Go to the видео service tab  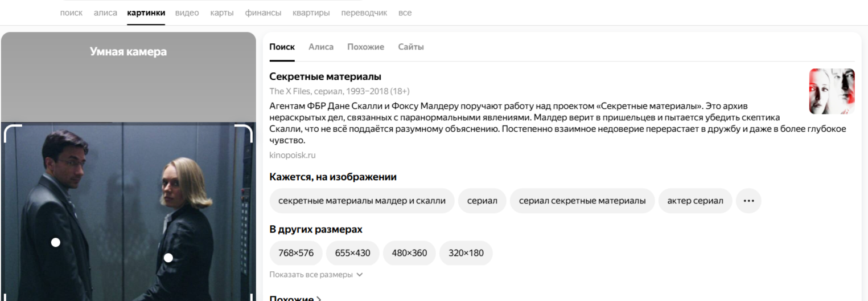point(187,13)
